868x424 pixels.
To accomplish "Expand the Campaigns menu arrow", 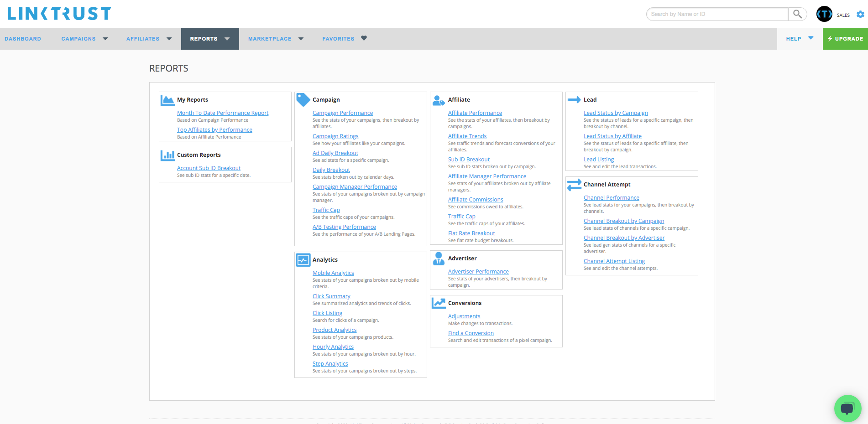I will 105,39.
